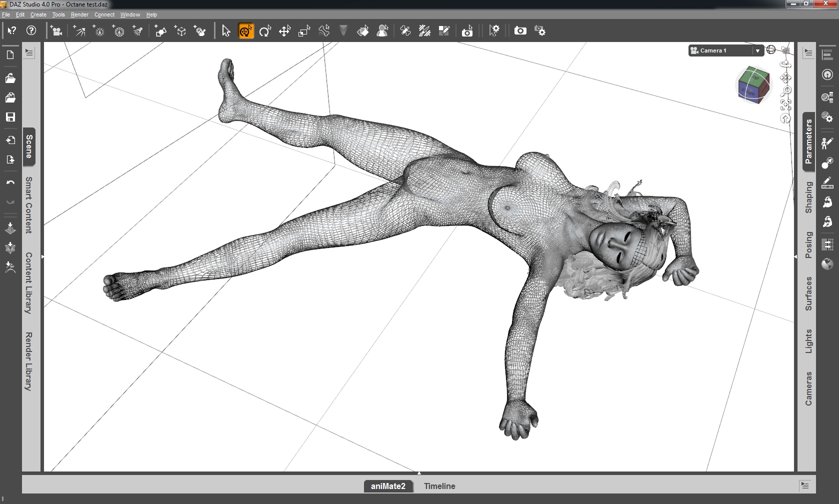839x504 pixels.
Task: Click the viewport Frame selection icon
Action: [x=785, y=104]
